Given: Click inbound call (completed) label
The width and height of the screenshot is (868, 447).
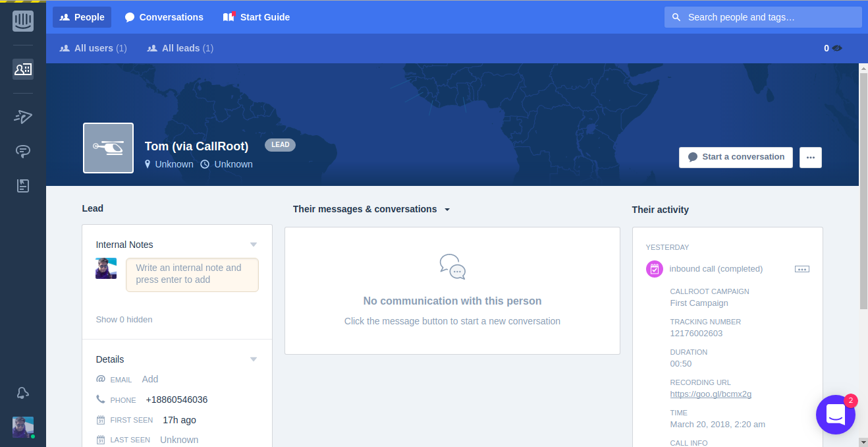Looking at the screenshot, I should (x=716, y=269).
